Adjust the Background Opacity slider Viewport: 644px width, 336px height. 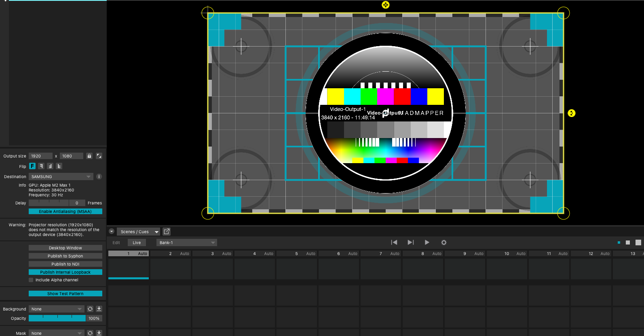[x=57, y=319]
